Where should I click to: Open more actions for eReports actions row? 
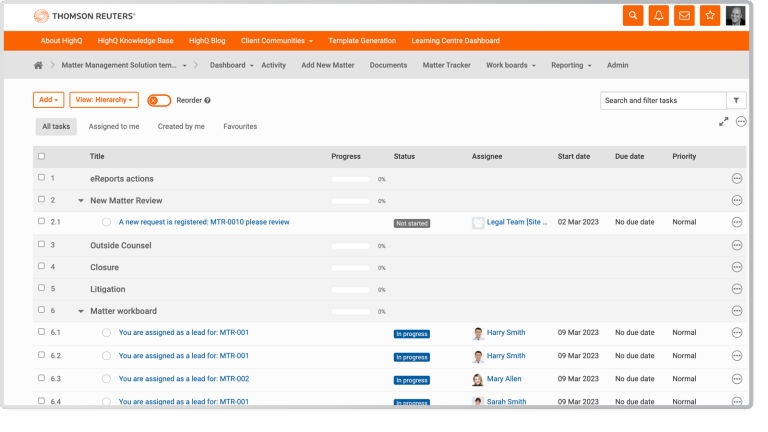point(737,178)
